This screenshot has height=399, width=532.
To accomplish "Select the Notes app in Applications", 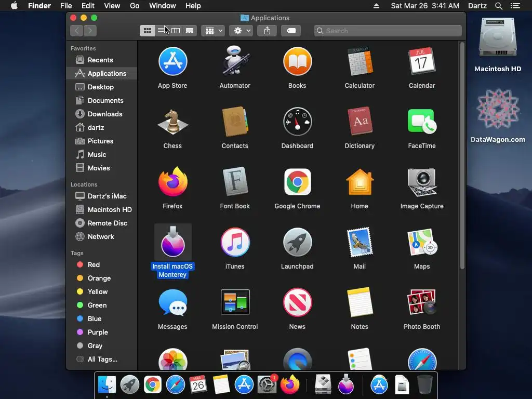I will point(360,302).
